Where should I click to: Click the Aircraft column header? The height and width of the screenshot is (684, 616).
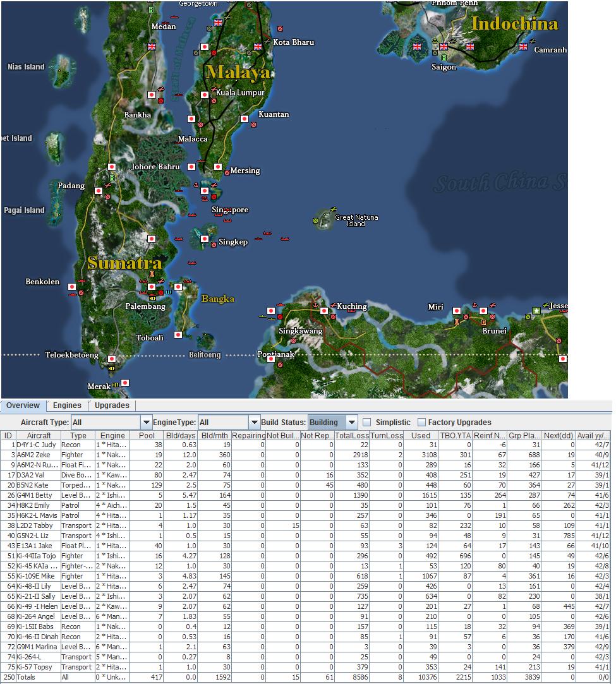(x=39, y=435)
